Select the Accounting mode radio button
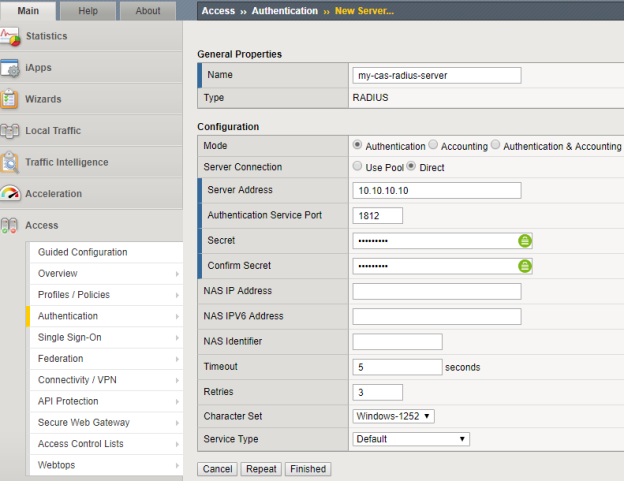 click(x=434, y=146)
